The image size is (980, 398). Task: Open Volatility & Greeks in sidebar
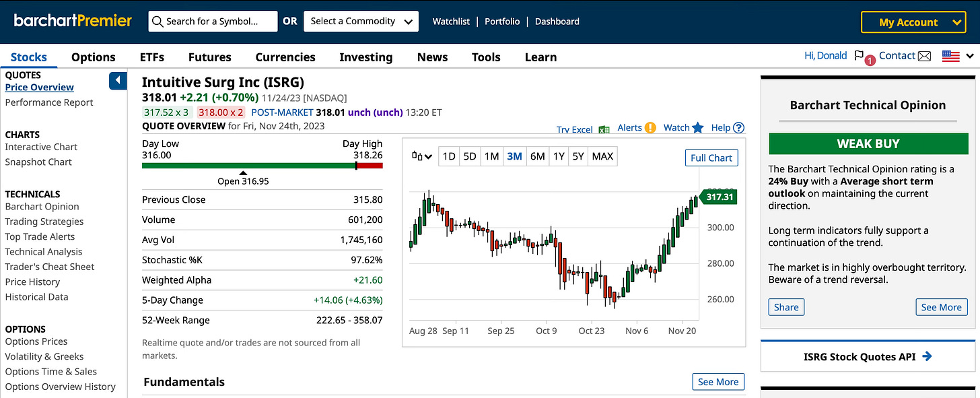pos(44,357)
